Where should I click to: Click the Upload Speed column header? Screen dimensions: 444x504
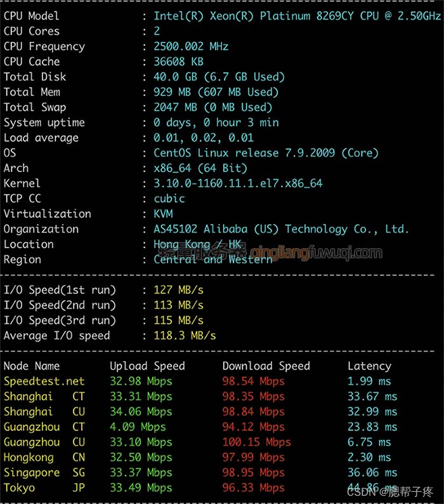[x=147, y=366]
